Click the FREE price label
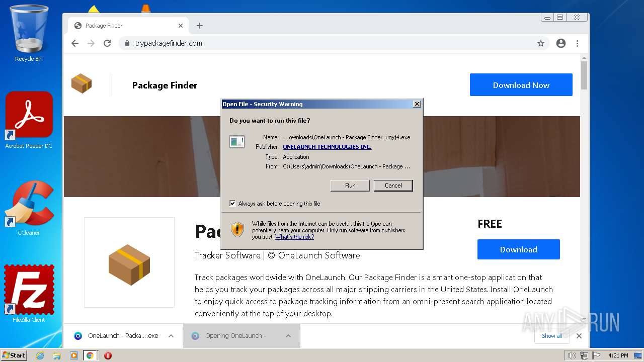Image resolution: width=644 pixels, height=362 pixels. click(x=490, y=224)
